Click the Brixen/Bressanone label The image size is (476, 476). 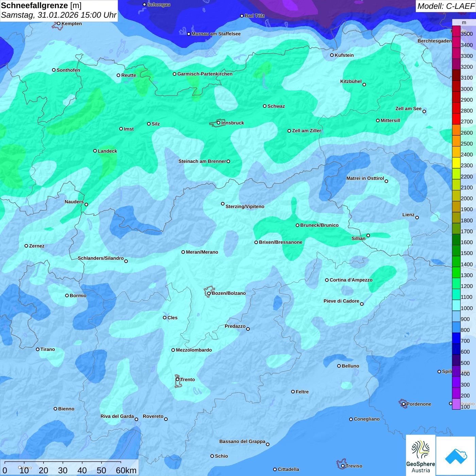(280, 242)
